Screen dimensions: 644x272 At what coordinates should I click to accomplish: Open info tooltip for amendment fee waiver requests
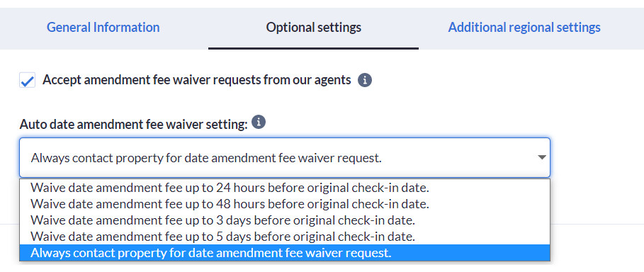365,80
